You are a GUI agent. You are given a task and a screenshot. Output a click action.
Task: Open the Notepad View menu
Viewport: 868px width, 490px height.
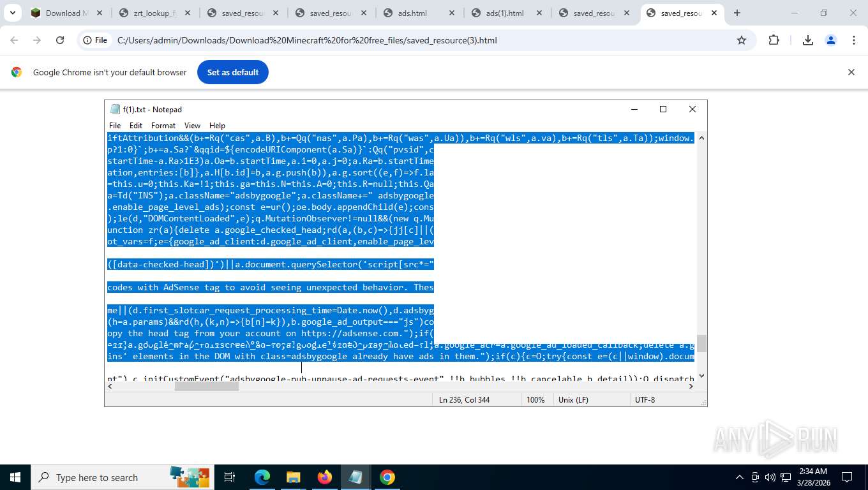192,126
